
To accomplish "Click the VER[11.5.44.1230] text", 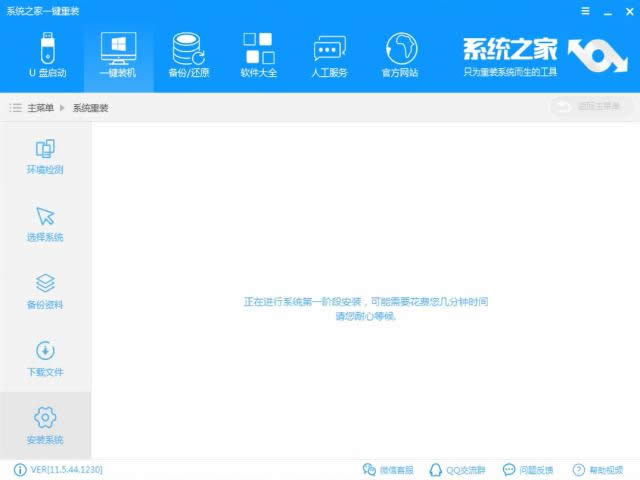I will point(67,470).
